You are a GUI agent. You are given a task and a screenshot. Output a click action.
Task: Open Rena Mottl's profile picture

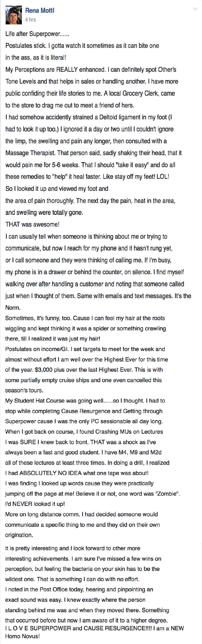(x=14, y=15)
